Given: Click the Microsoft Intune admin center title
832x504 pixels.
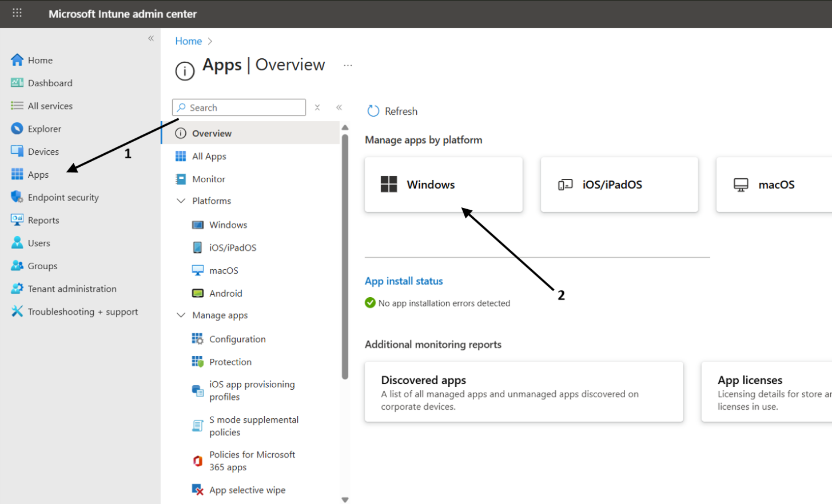Looking at the screenshot, I should pos(122,14).
